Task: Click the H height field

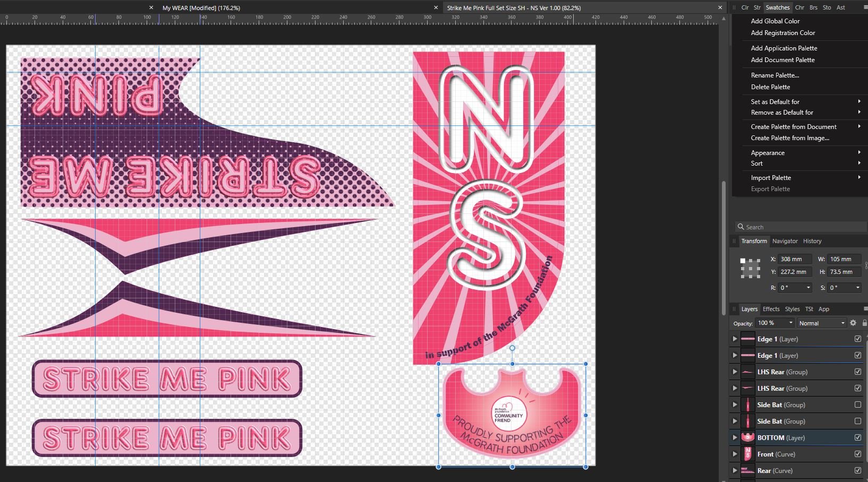Action: [844, 272]
